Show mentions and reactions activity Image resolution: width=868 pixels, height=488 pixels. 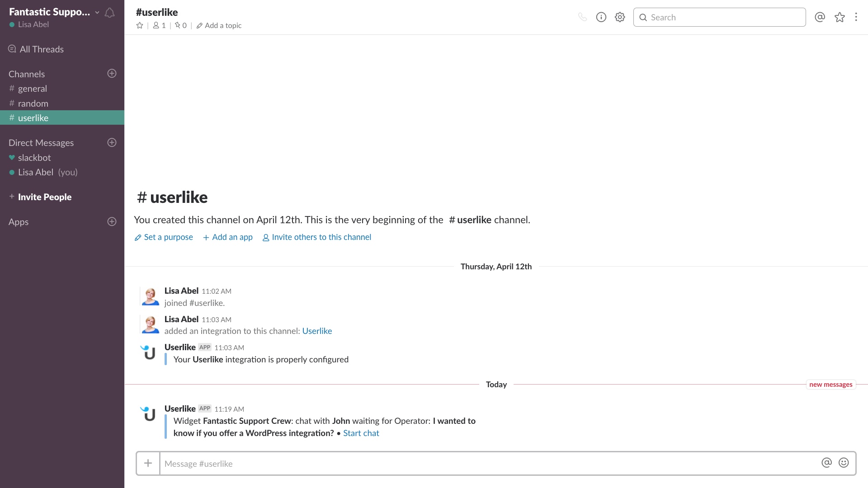[x=820, y=17]
